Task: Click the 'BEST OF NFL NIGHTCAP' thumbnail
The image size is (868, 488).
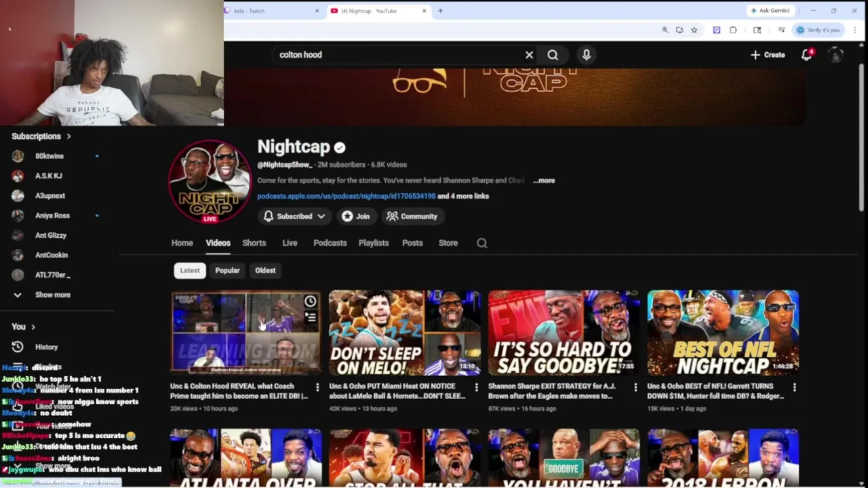Action: coord(723,333)
